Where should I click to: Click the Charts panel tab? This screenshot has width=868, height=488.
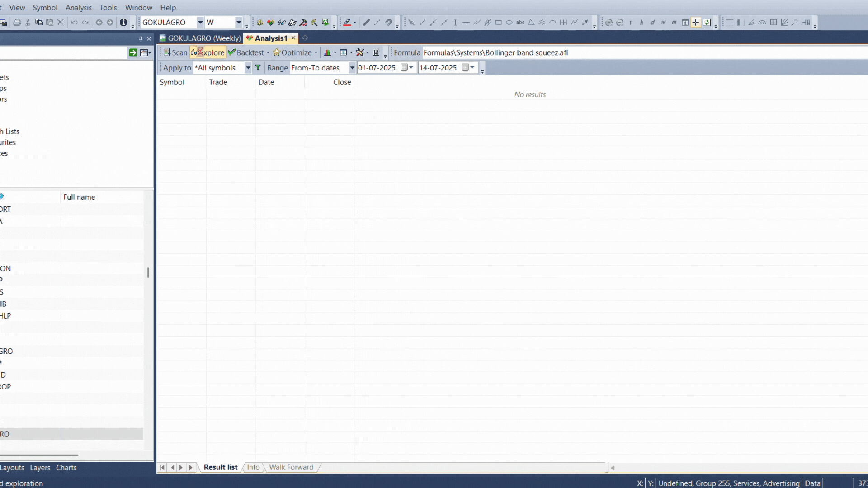tap(66, 468)
